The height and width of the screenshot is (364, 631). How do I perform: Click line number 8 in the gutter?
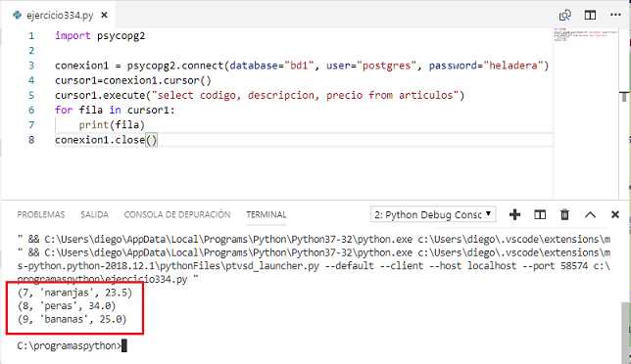click(31, 140)
